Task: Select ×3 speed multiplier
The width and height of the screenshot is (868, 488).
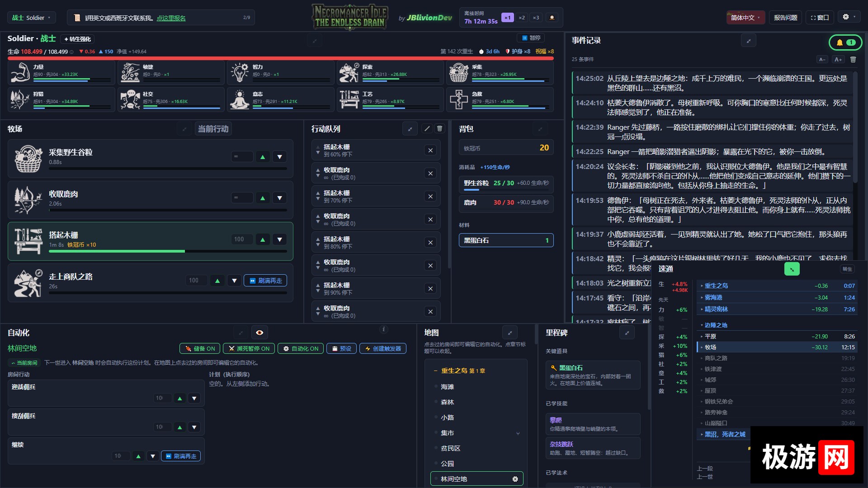Action: [536, 18]
